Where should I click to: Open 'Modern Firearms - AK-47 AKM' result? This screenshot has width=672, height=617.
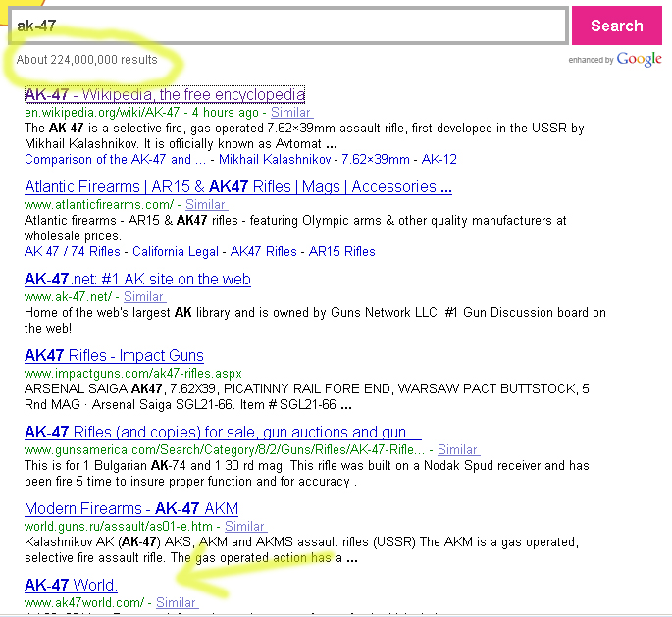point(131,508)
